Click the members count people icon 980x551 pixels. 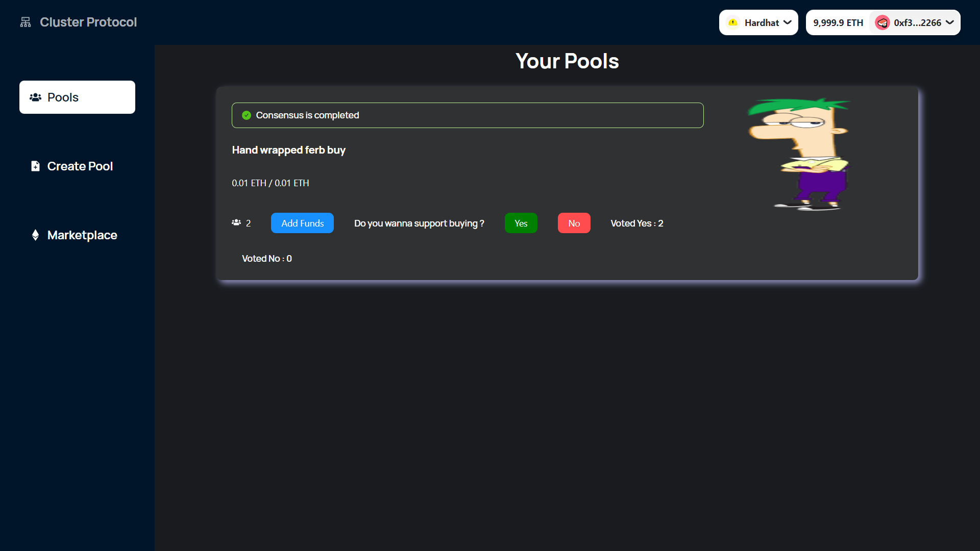point(236,222)
